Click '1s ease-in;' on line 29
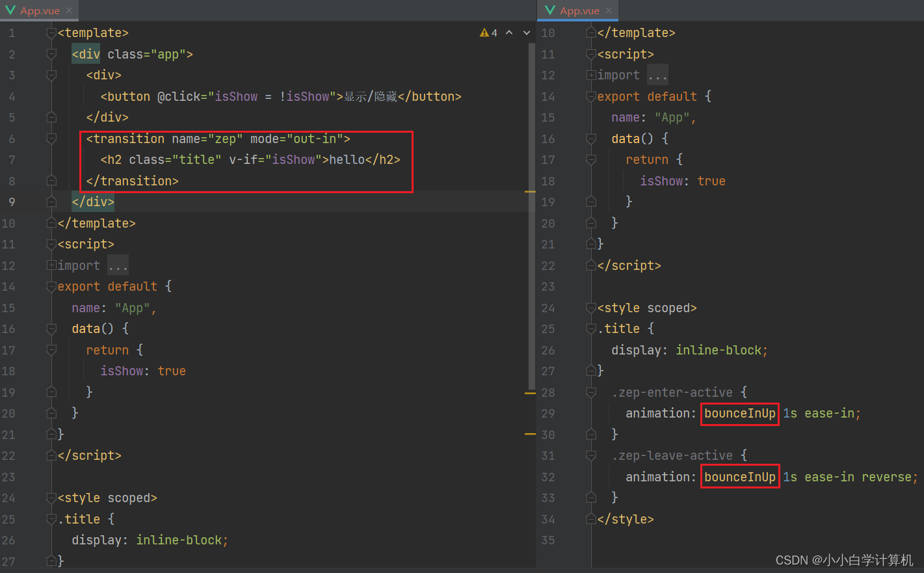The height and width of the screenshot is (573, 924). coord(822,414)
